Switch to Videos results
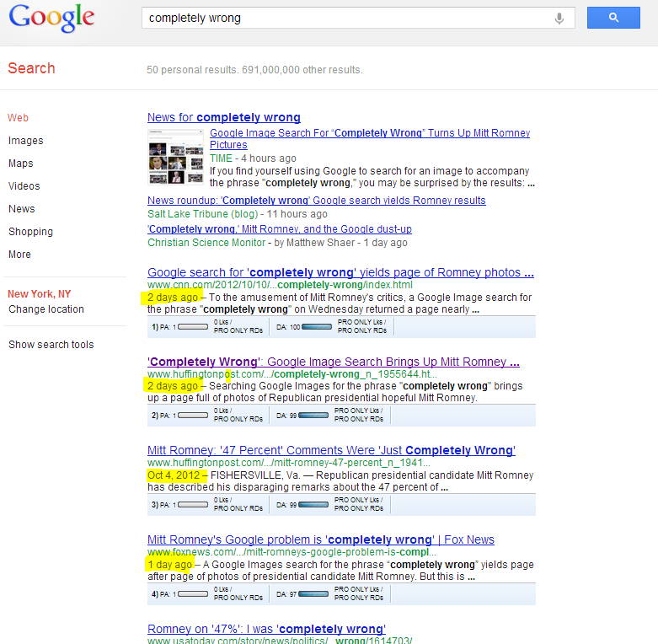The height and width of the screenshot is (644, 658). [x=24, y=186]
